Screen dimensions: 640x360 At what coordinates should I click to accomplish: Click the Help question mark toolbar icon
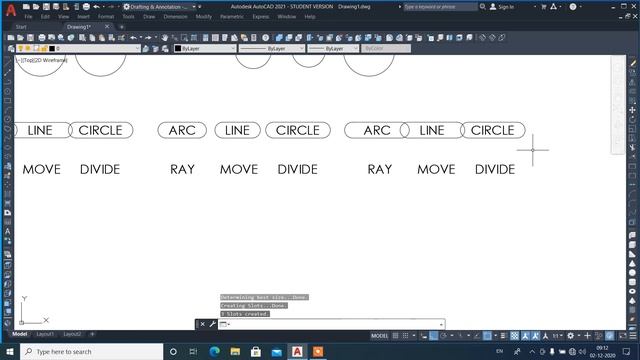(x=266, y=38)
